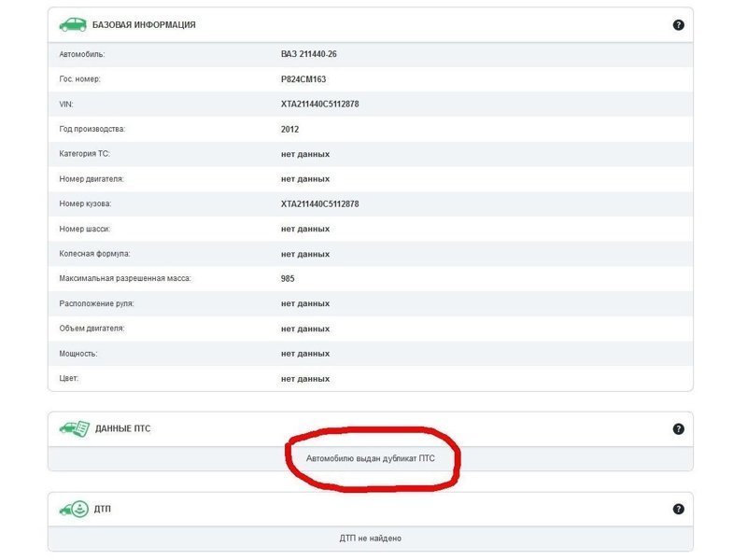The width and height of the screenshot is (747, 560).
Task: Click 'нет данных' in Номер шасси row
Action: (305, 229)
